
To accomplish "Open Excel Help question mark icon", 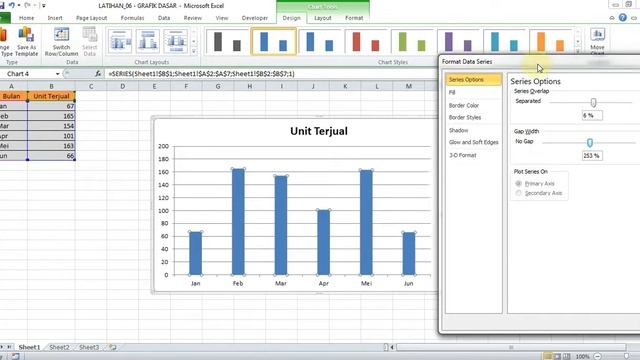I will click(622, 18).
